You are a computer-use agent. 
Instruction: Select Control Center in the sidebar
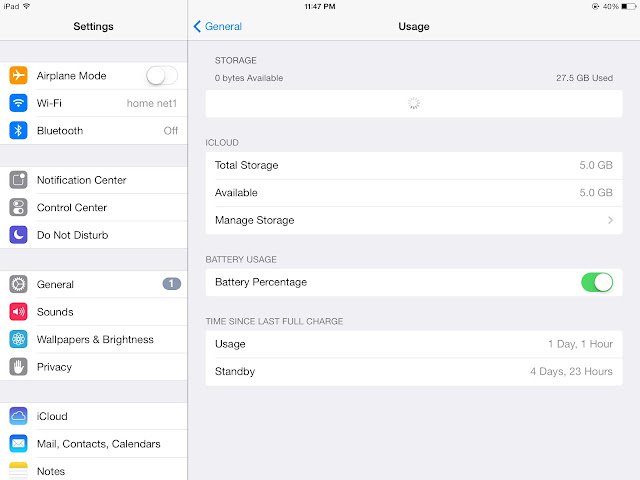coord(93,207)
